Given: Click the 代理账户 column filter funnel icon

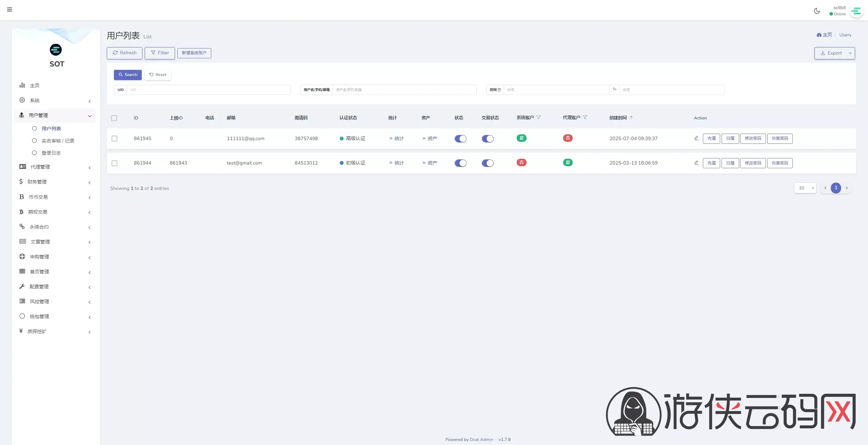Looking at the screenshot, I should click(585, 117).
